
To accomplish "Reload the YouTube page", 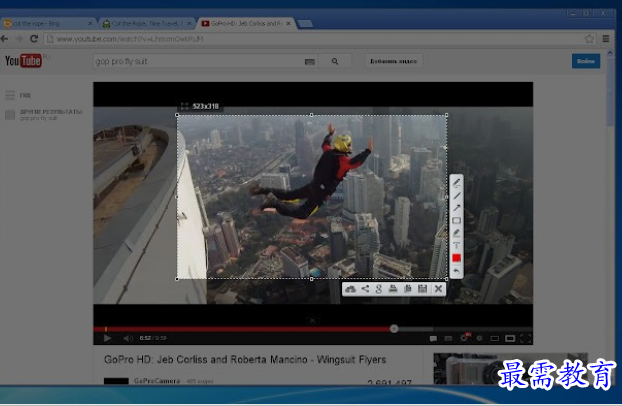I will (34, 39).
